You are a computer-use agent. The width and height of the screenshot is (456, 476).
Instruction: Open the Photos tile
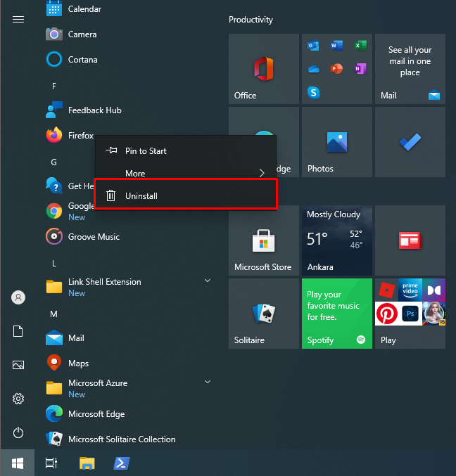(337, 142)
